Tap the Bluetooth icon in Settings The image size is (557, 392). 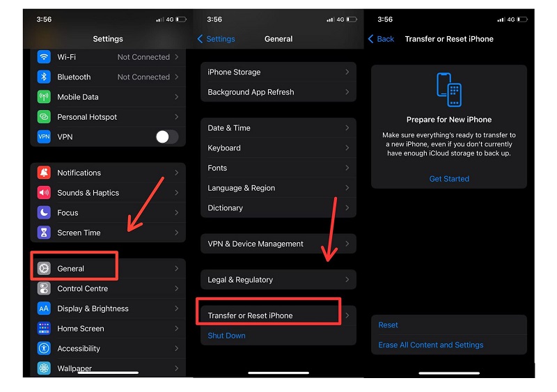click(x=44, y=77)
